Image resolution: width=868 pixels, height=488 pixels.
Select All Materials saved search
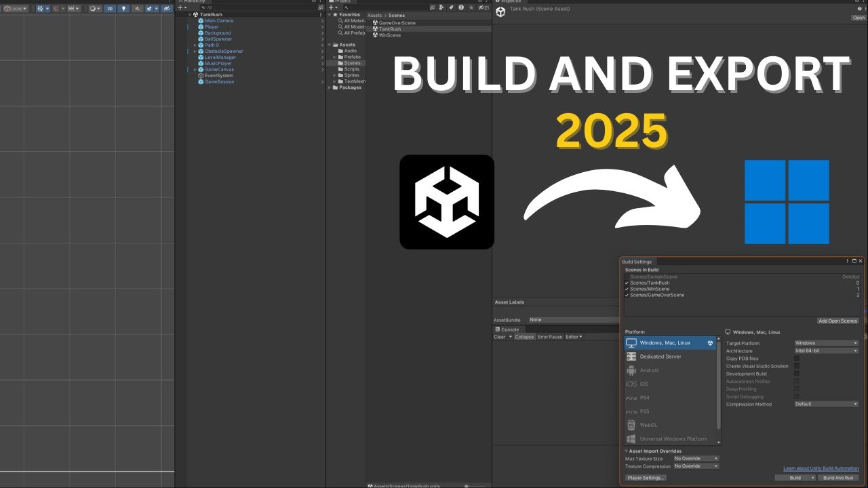point(353,20)
